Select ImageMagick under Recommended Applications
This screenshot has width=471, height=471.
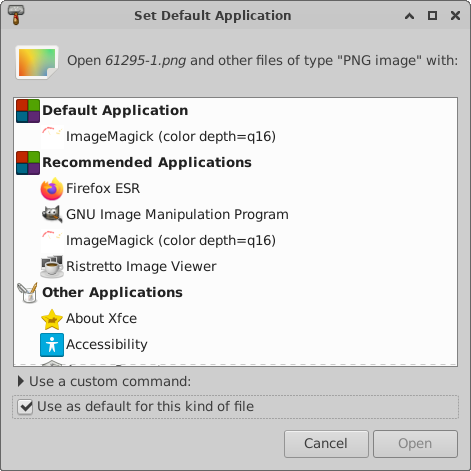171,240
